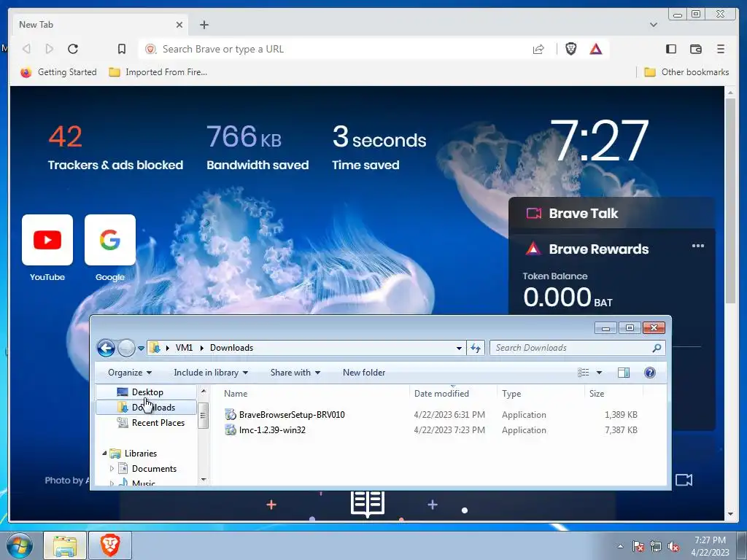
Task: Click the muted volume tray icon
Action: [x=673, y=547]
